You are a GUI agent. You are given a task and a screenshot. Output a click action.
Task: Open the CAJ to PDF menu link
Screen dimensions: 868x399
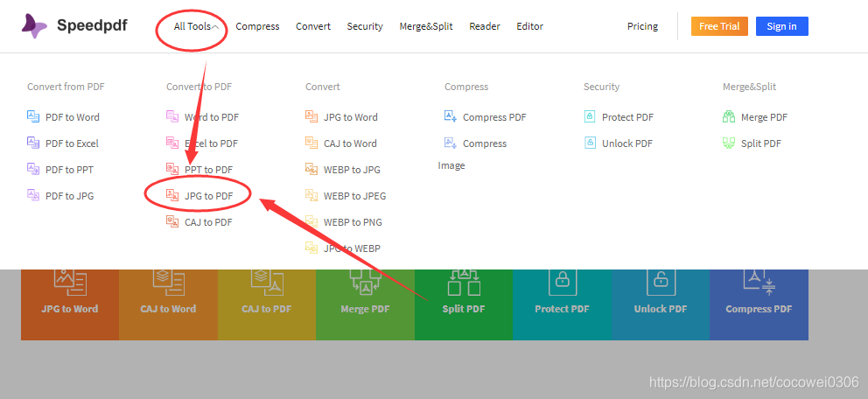coord(208,222)
